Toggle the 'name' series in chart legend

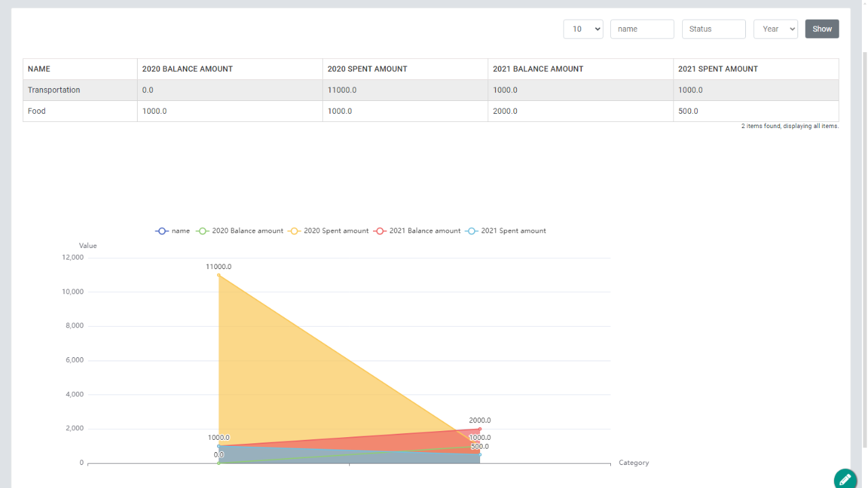[173, 231]
